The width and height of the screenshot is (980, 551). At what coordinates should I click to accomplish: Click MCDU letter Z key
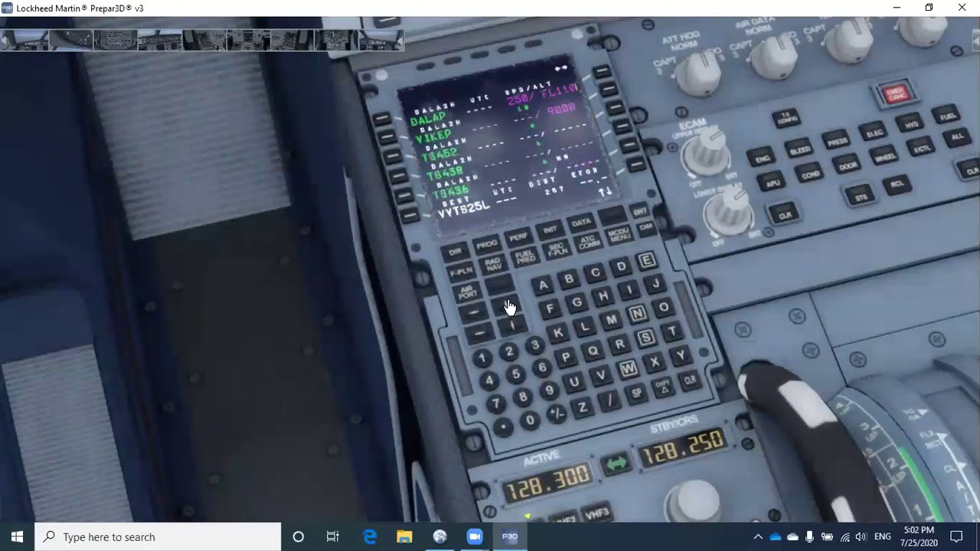(583, 407)
